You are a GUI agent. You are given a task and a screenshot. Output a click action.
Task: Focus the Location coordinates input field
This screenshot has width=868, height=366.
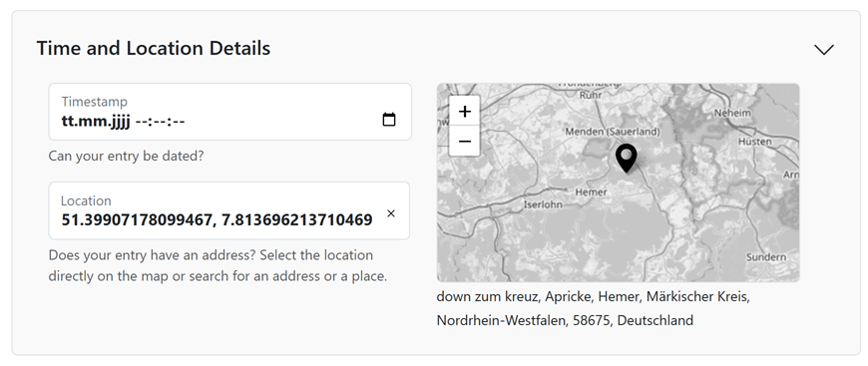click(x=217, y=219)
